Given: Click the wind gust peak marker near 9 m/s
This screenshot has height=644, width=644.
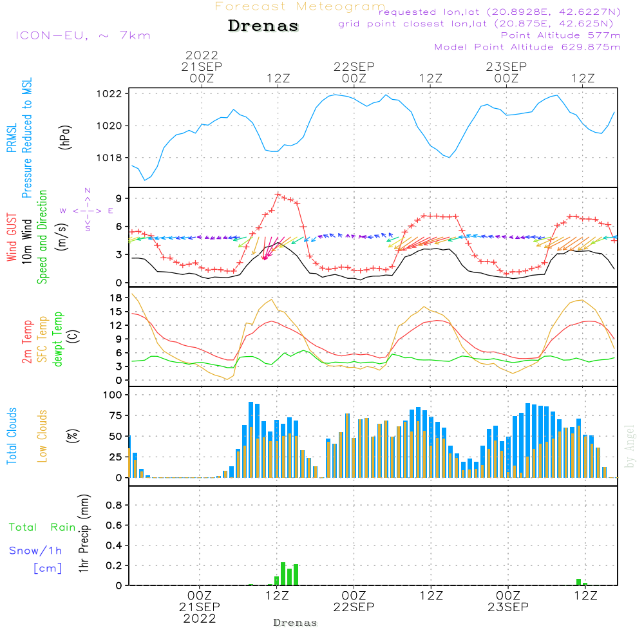Looking at the screenshot, I should click(278, 194).
